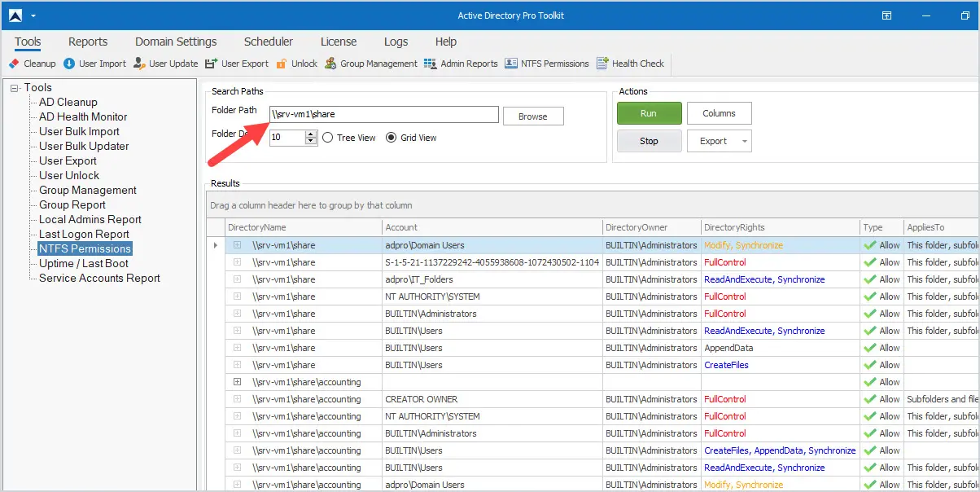Select User Bulk Updater in tree
The height and width of the screenshot is (492, 980).
pos(84,147)
